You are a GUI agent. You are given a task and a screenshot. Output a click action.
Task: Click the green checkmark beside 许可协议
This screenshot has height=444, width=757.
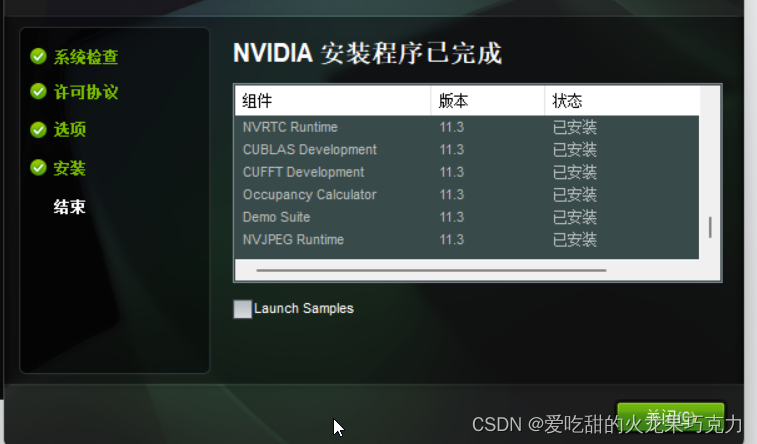click(x=38, y=91)
